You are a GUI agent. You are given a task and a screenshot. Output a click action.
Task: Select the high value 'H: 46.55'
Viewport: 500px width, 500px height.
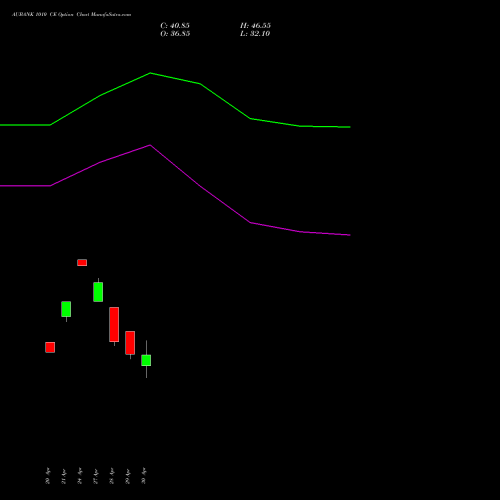click(x=255, y=26)
